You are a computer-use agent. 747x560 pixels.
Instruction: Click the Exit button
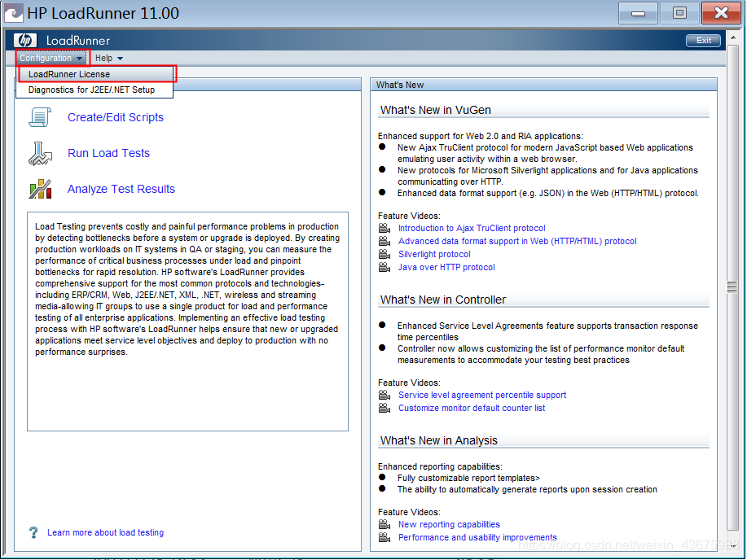703,41
